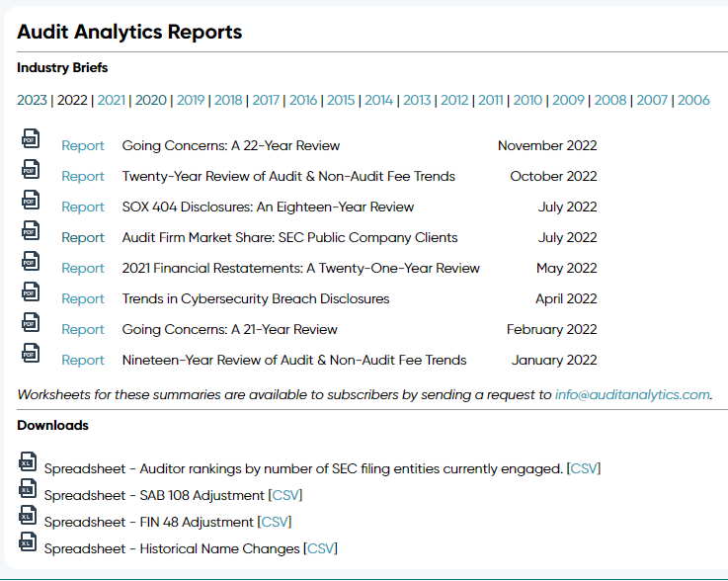Download CSV for FIN 48 Adjustment
The image size is (728, 581).
[275, 522]
